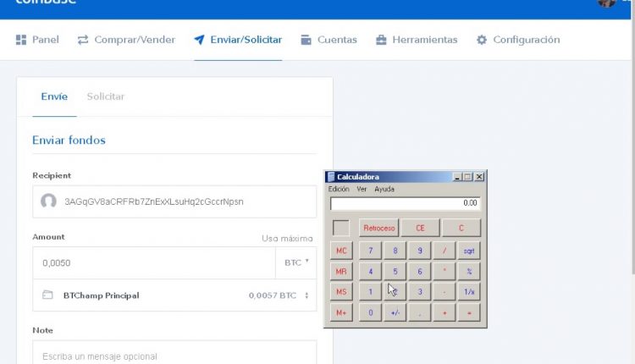Click the wallet icon beside BTChamp Principal
The image size is (635, 364).
point(47,295)
